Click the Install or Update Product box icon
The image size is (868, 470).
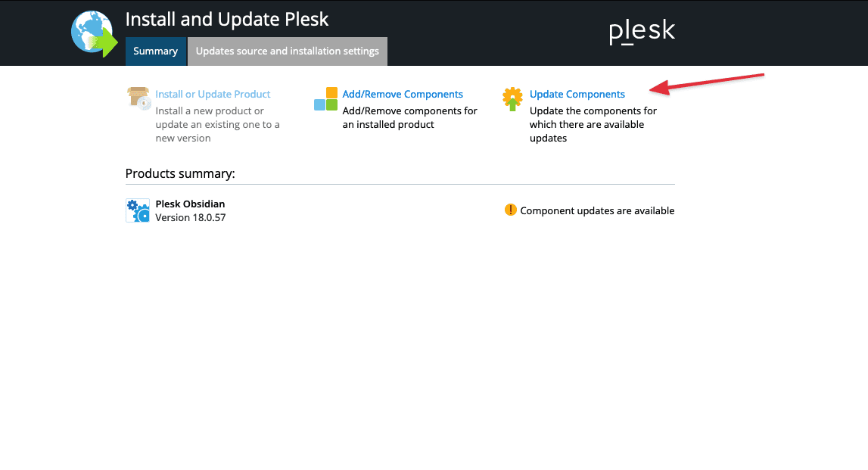tap(138, 98)
